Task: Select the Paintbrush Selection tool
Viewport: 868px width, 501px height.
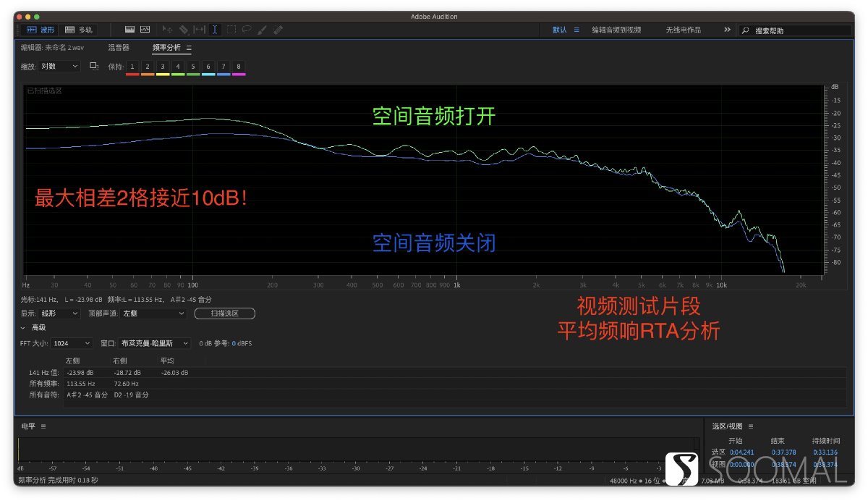Action: point(263,30)
